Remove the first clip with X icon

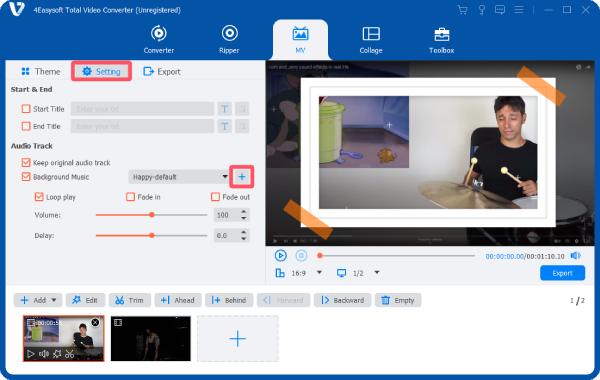(95, 323)
